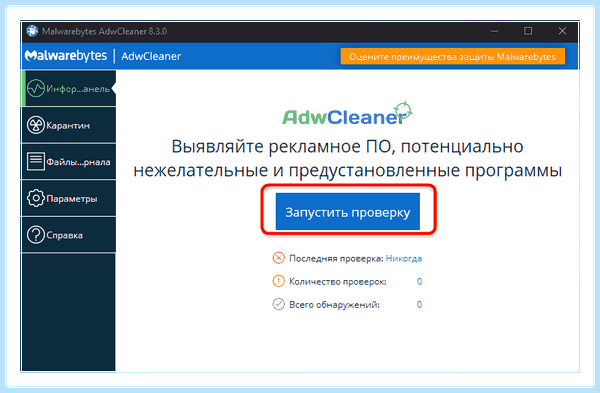
Task: Click the Malwarebytes logo in the header
Action: pyautogui.click(x=66, y=56)
